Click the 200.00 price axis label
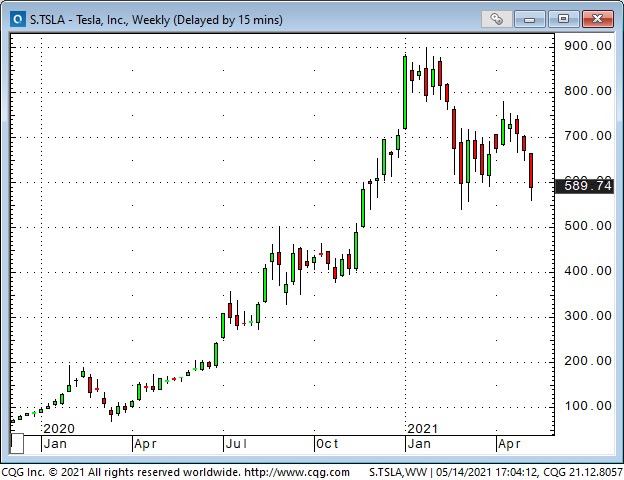The height and width of the screenshot is (480, 624). point(588,361)
